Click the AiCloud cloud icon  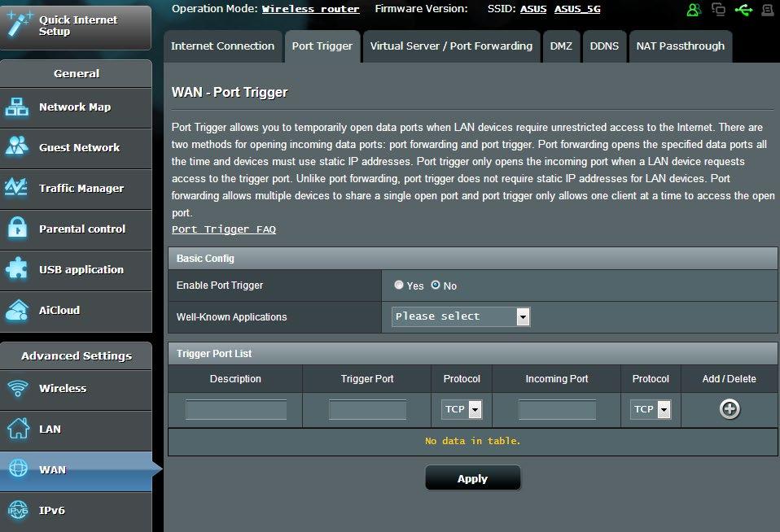pos(17,310)
